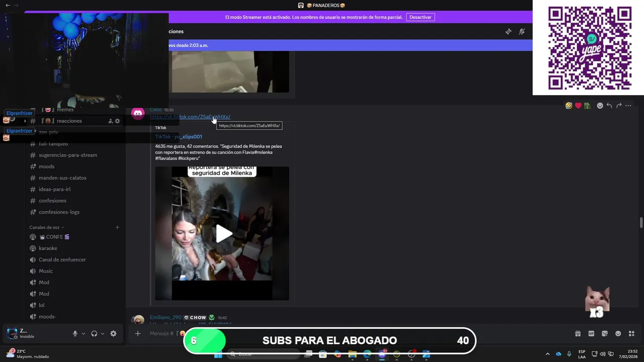Toggle microphone mute in user panel

pyautogui.click(x=75, y=333)
